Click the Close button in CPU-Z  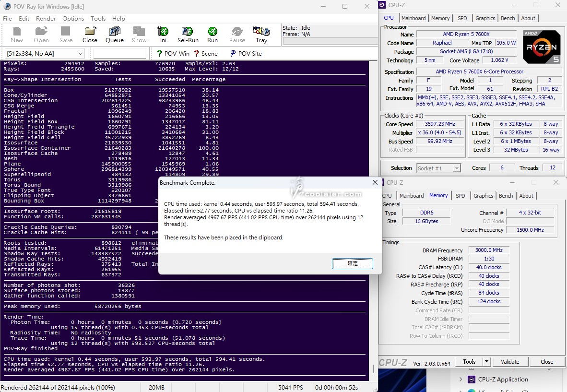coord(547,362)
